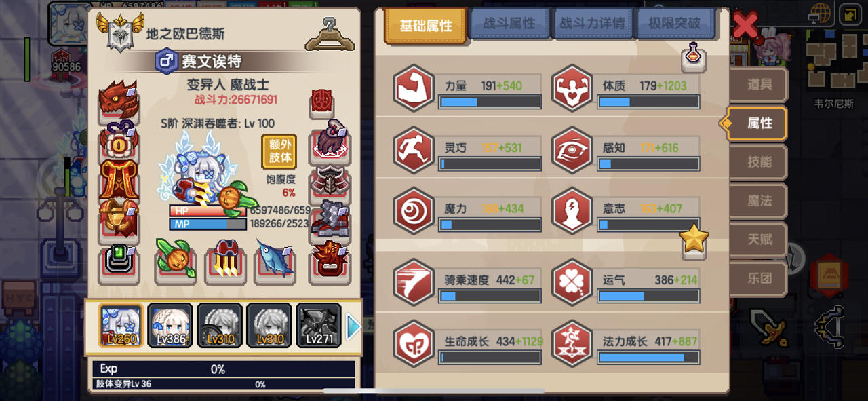Close the attribute panel with red X
Image resolution: width=868 pixels, height=401 pixels.
click(745, 26)
